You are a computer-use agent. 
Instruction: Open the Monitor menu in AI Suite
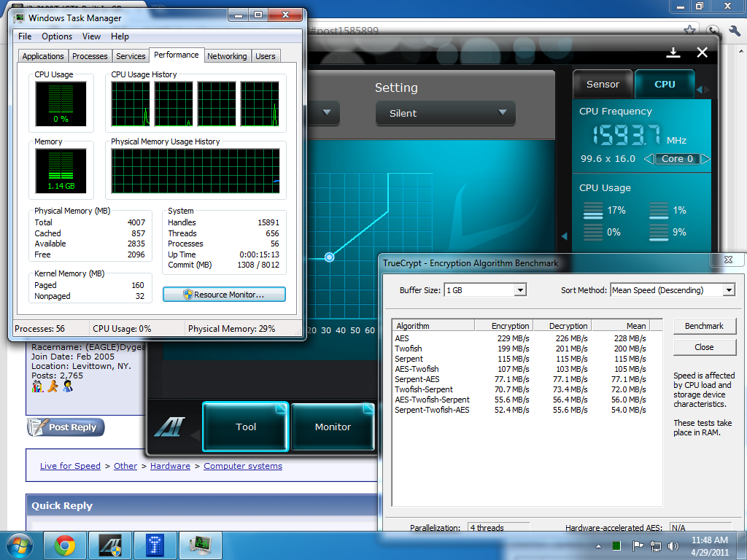click(x=333, y=427)
